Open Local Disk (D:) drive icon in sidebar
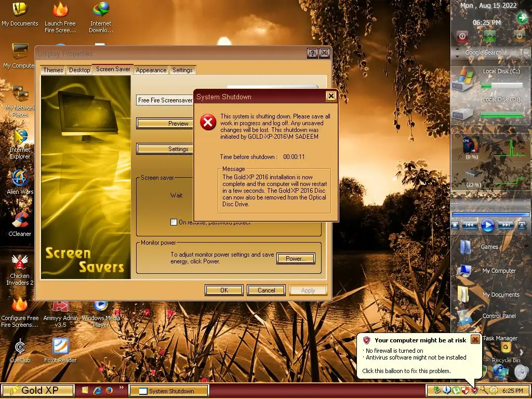Viewport: 532px width, 399px height. tap(463, 113)
